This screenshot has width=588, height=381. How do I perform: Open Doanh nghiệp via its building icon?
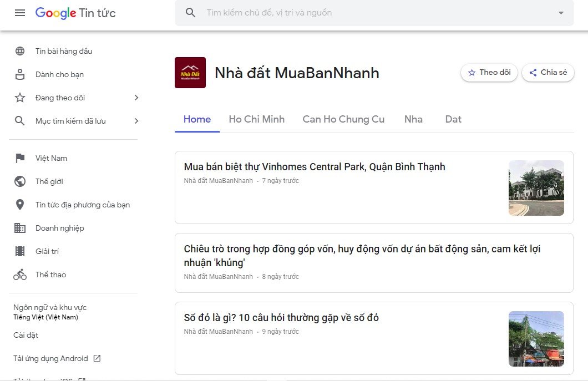pyautogui.click(x=20, y=228)
